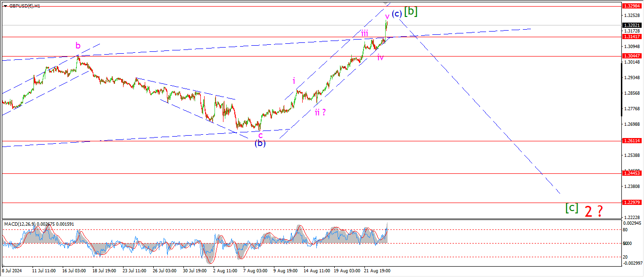Click the black 1.32021 current price tag
This screenshot has height=277, width=644.
click(632, 25)
